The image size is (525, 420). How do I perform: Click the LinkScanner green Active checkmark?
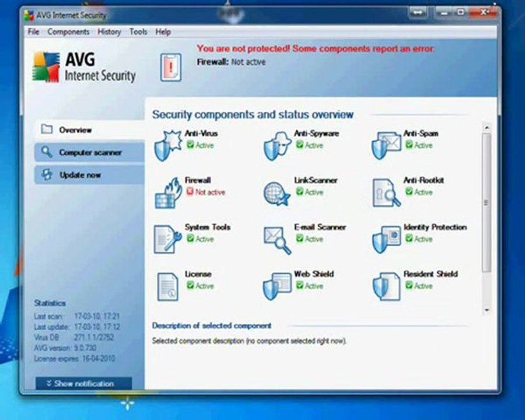pos(300,191)
